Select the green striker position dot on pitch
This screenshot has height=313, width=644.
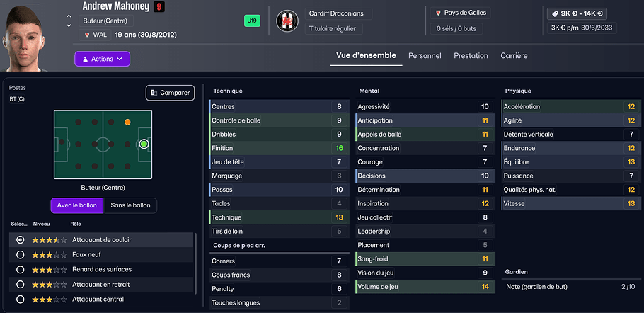click(144, 144)
